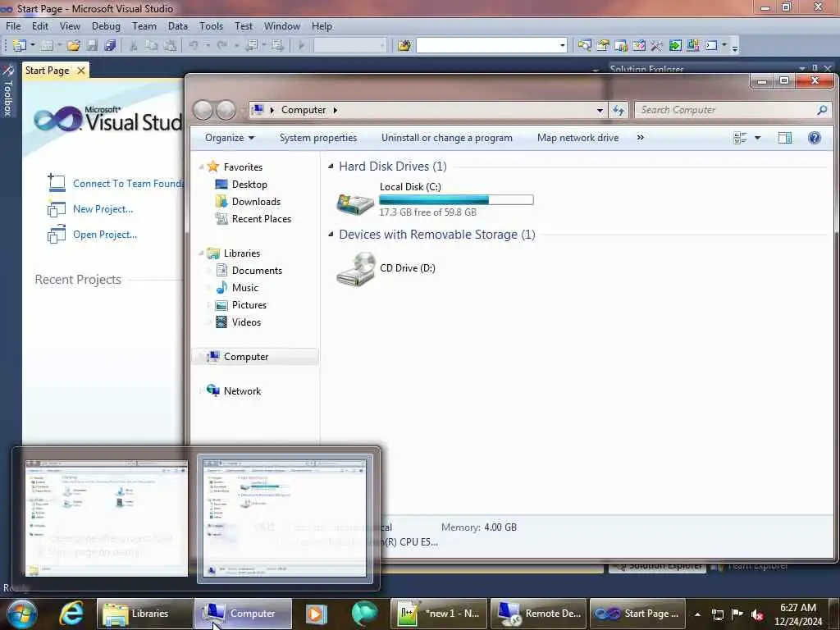
Task: Toggle the Explorer preview pane icon
Action: (x=785, y=138)
